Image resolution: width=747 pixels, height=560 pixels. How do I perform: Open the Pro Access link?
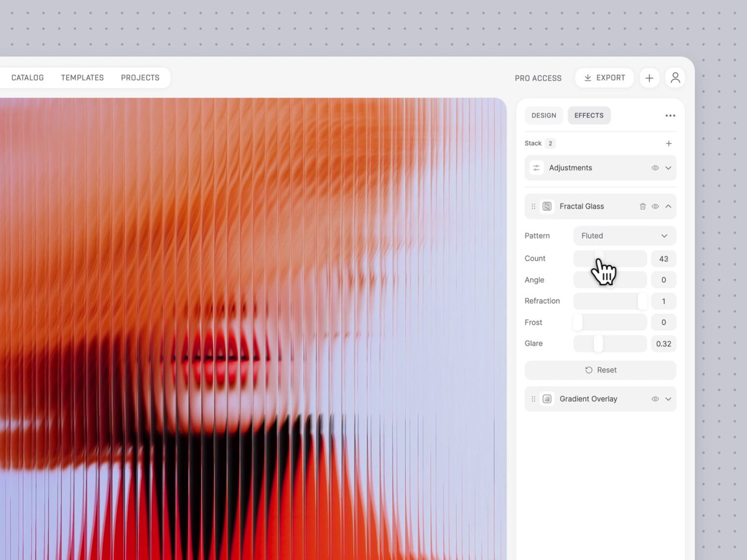coord(538,78)
